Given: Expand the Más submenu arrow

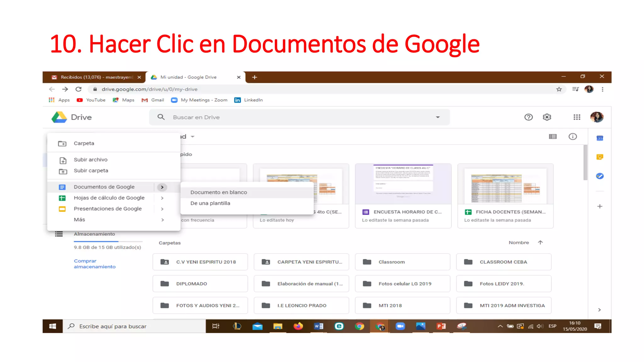Looking at the screenshot, I should [162, 220].
